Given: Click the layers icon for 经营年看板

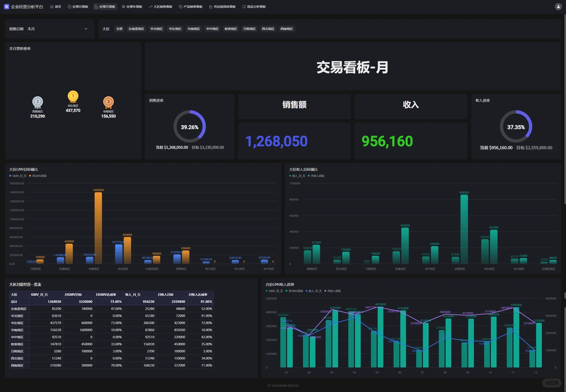Looking at the screenshot, I should click(x=123, y=7).
